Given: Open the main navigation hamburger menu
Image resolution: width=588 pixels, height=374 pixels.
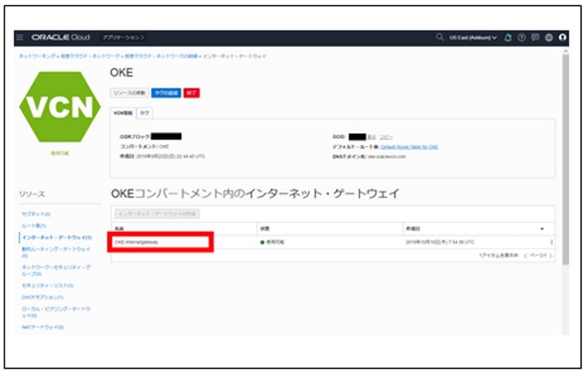Looking at the screenshot, I should [x=20, y=36].
